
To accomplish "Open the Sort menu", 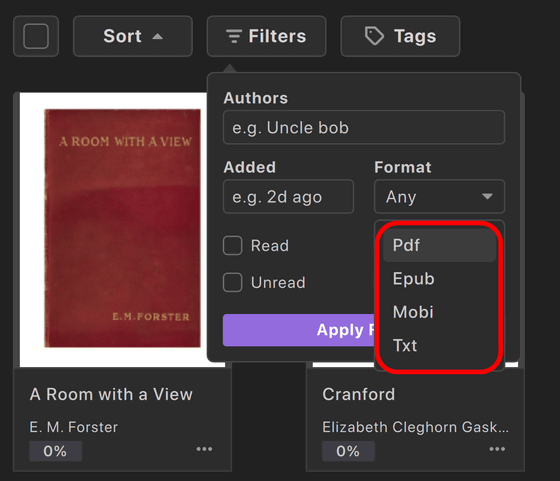I will pyautogui.click(x=133, y=36).
